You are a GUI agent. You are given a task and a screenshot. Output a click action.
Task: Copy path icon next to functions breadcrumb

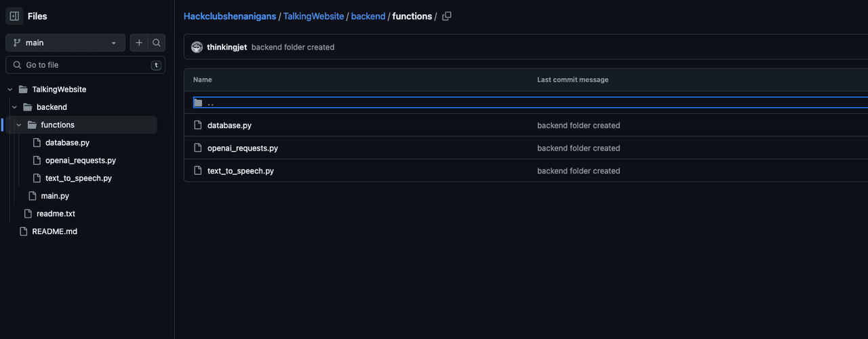[446, 16]
